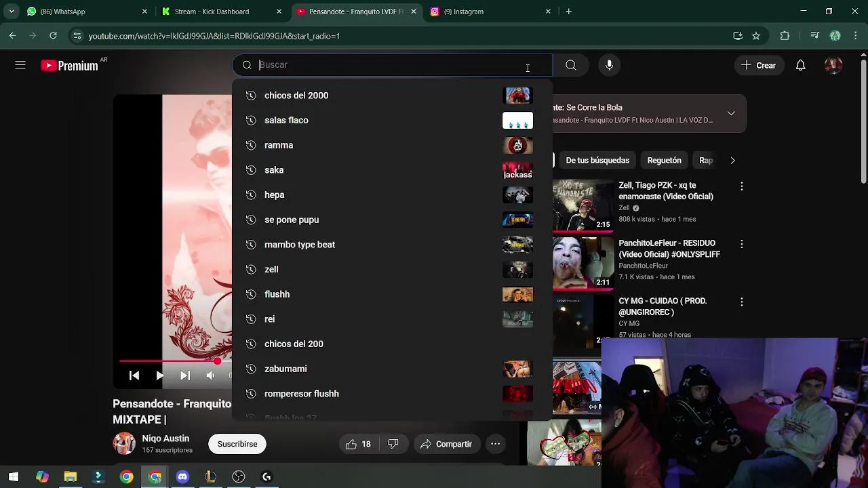Viewport: 868px width, 488px height.
Task: Reload the page in Chrome
Action: pyautogui.click(x=54, y=36)
